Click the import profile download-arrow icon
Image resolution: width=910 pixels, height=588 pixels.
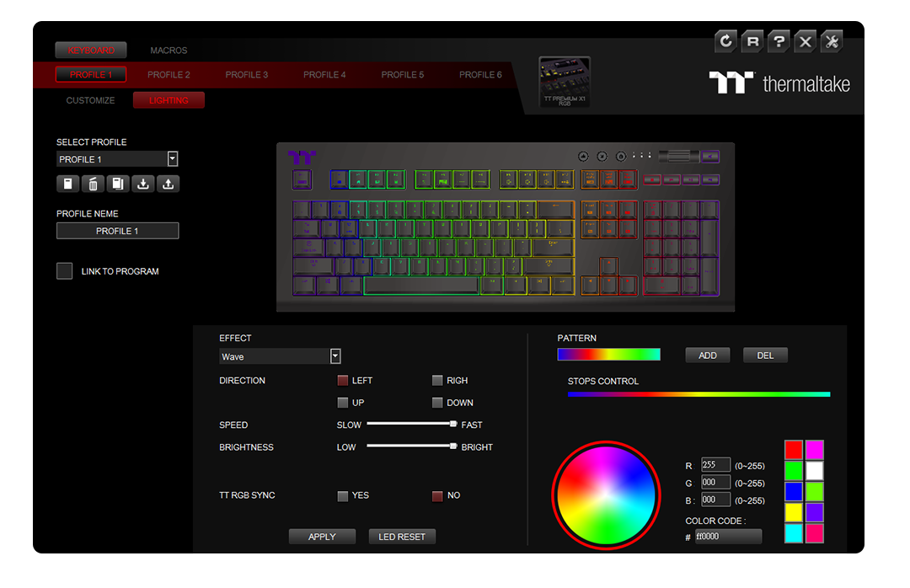coord(143,184)
